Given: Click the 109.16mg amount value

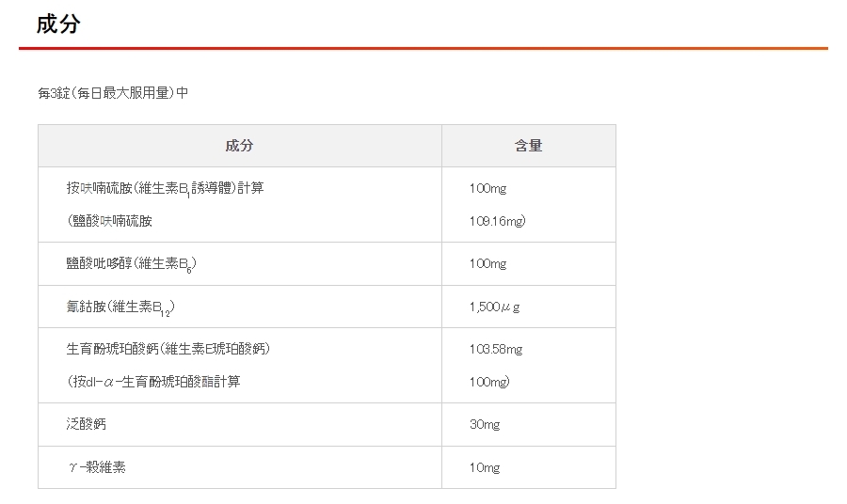Looking at the screenshot, I should coord(497,221).
